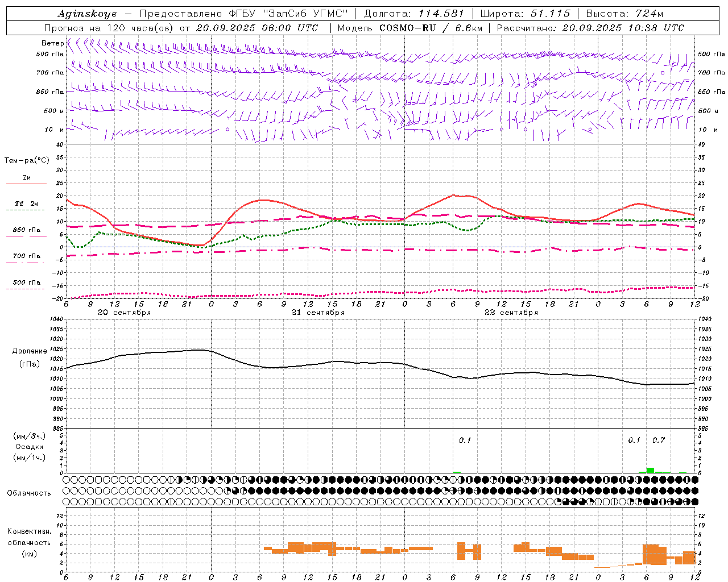Image resolution: width=728 pixels, height=582 pixels.
Task: Click the "Ветер" wind panel label
Action: tap(52, 43)
